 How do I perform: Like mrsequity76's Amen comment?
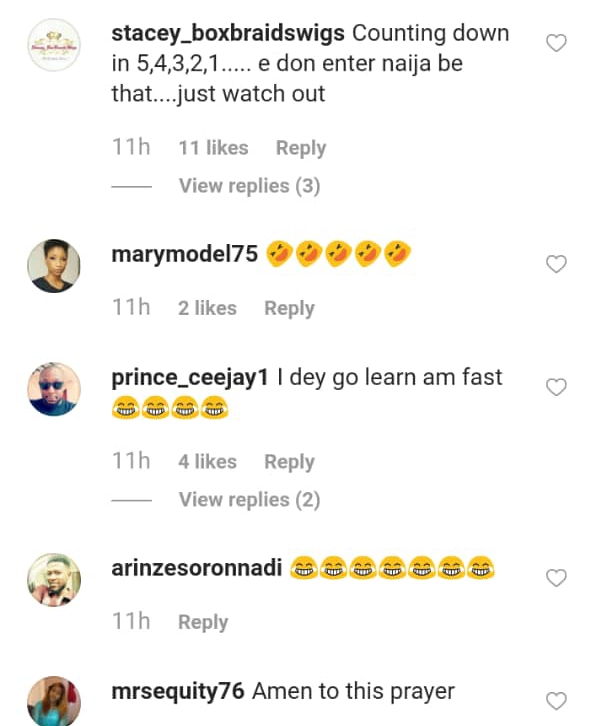point(557,700)
